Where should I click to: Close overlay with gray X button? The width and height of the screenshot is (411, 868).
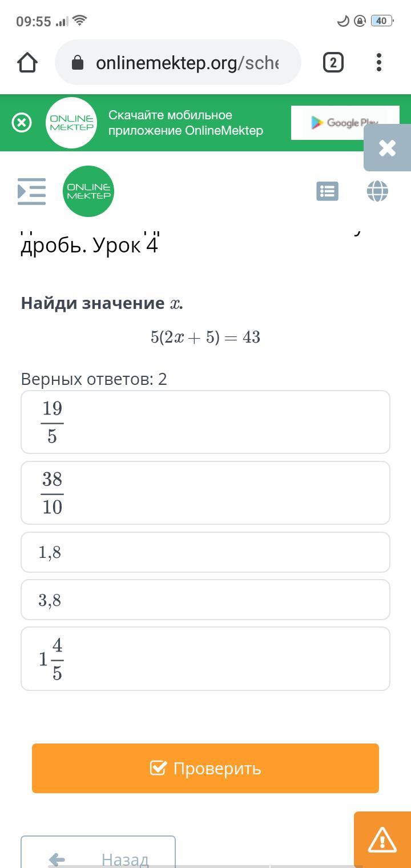pyautogui.click(x=388, y=148)
